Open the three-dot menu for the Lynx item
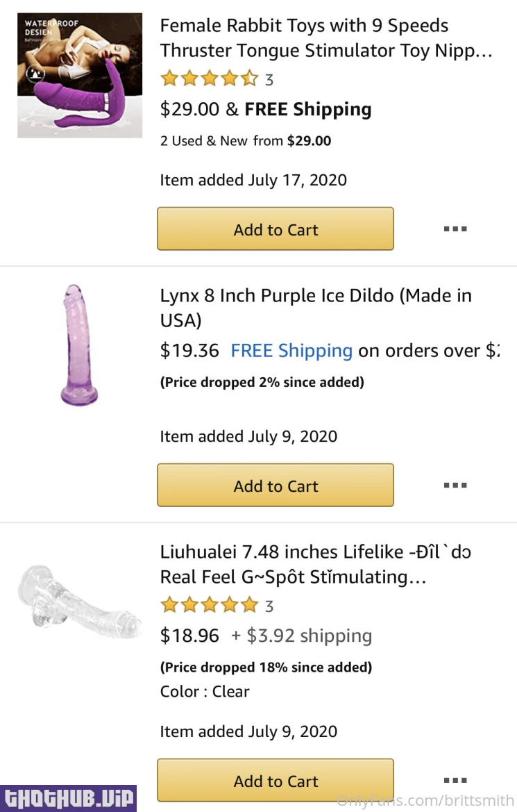This screenshot has height=812, width=517. [x=455, y=486]
